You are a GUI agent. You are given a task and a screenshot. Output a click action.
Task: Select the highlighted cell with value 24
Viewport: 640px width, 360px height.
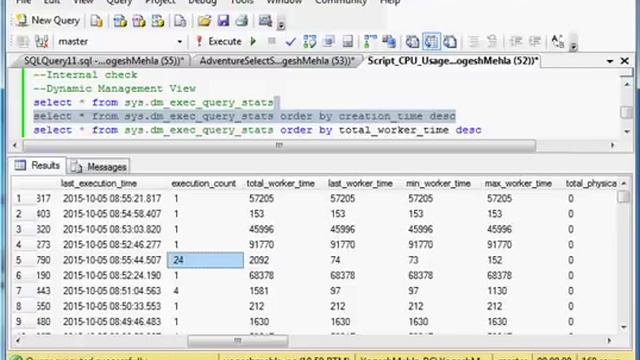point(205,260)
